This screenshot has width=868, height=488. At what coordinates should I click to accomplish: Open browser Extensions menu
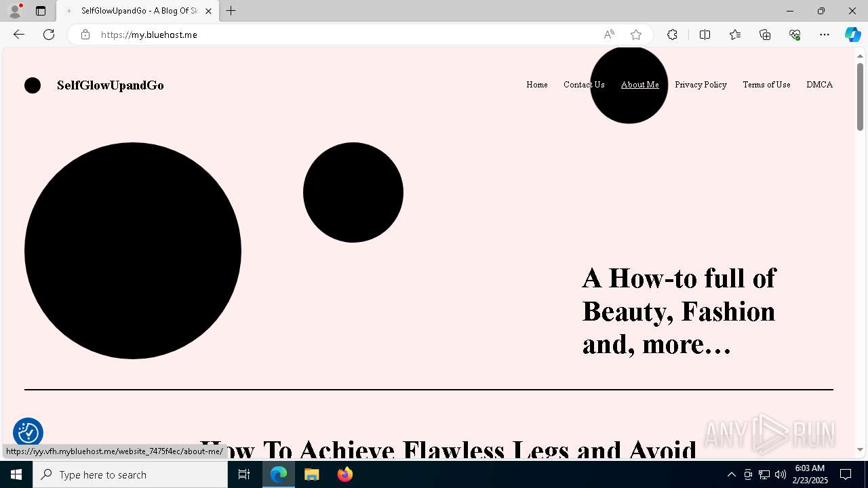pyautogui.click(x=672, y=35)
